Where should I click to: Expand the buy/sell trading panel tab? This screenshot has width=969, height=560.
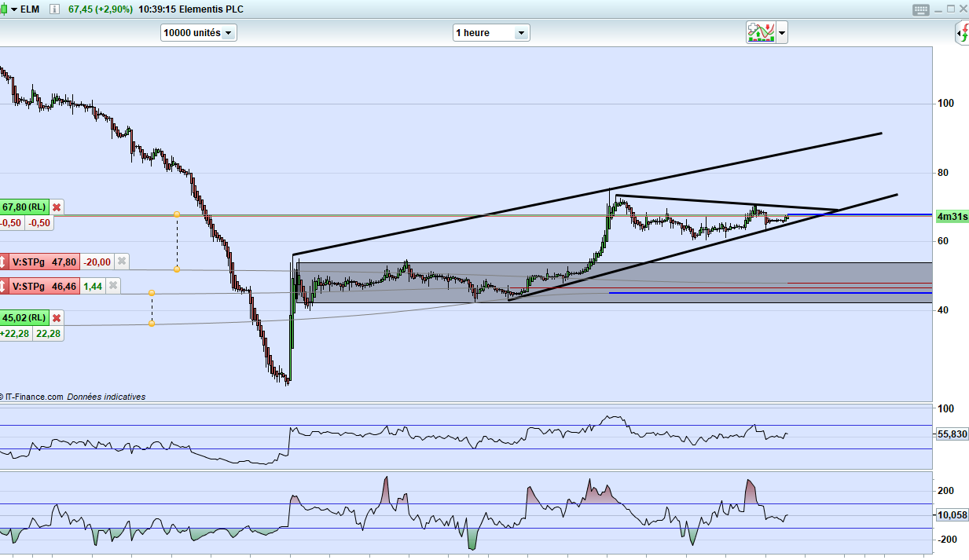click(962, 33)
